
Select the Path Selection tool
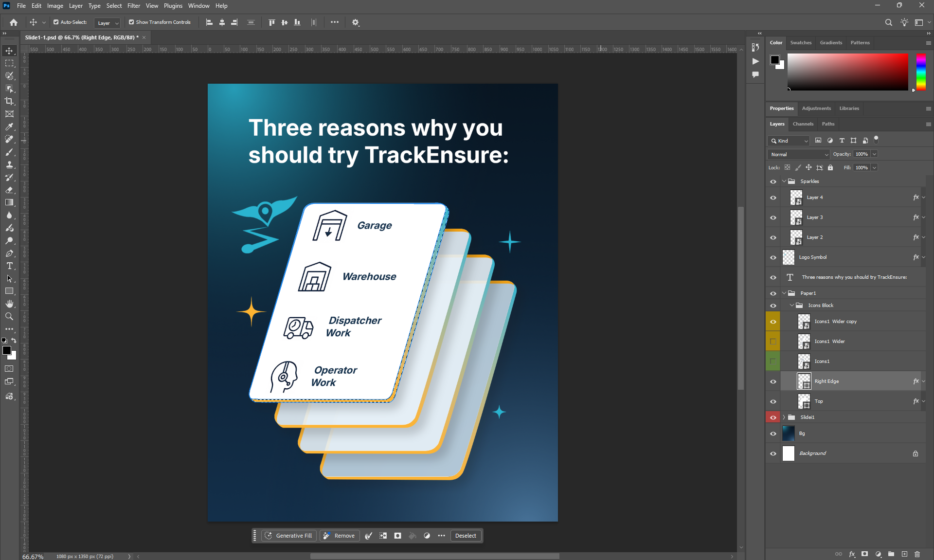pos(9,279)
